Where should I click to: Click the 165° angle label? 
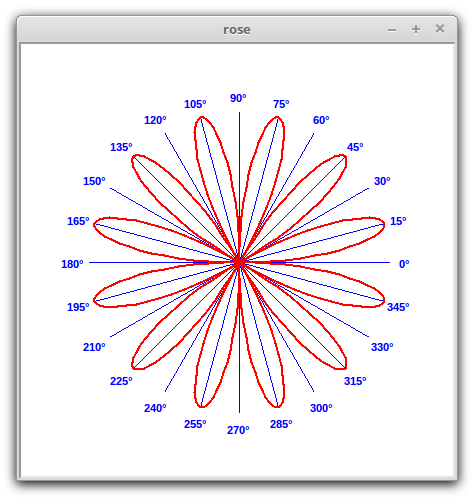tap(78, 221)
